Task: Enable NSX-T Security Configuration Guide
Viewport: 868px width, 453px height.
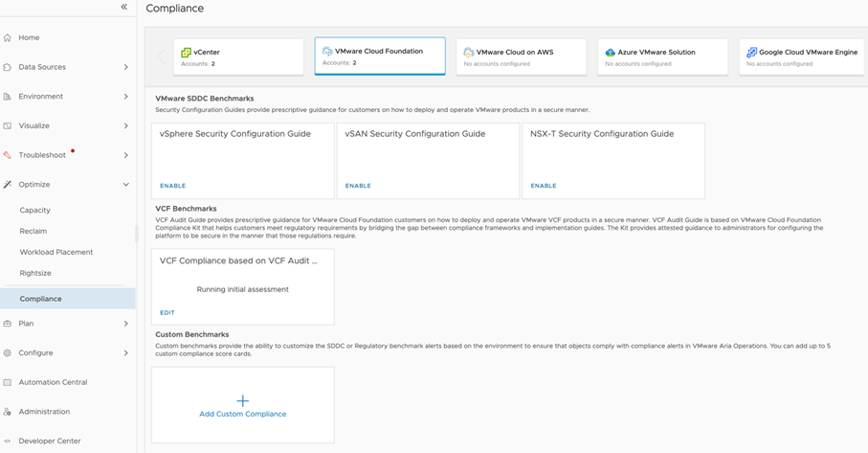Action: (543, 186)
